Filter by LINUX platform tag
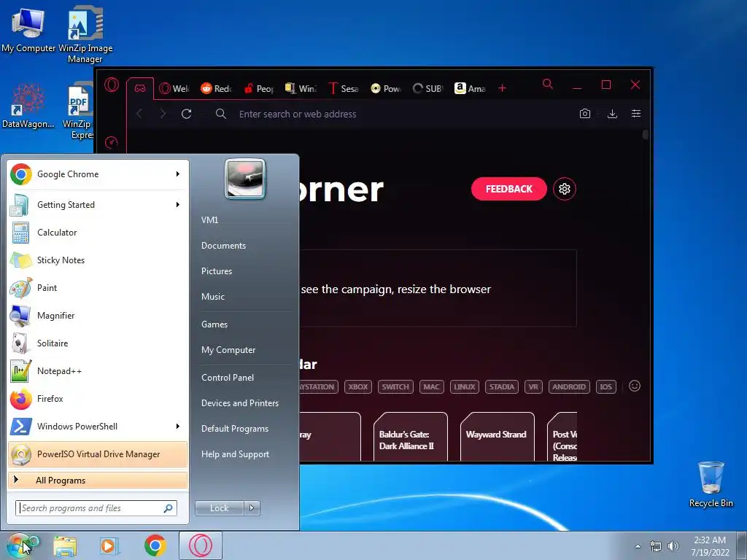747x560 pixels. click(465, 386)
